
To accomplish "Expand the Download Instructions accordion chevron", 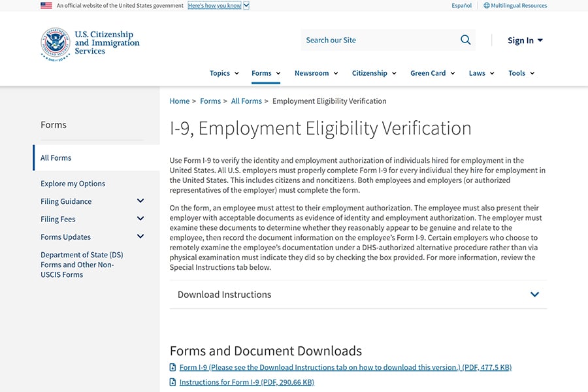I will tap(534, 295).
